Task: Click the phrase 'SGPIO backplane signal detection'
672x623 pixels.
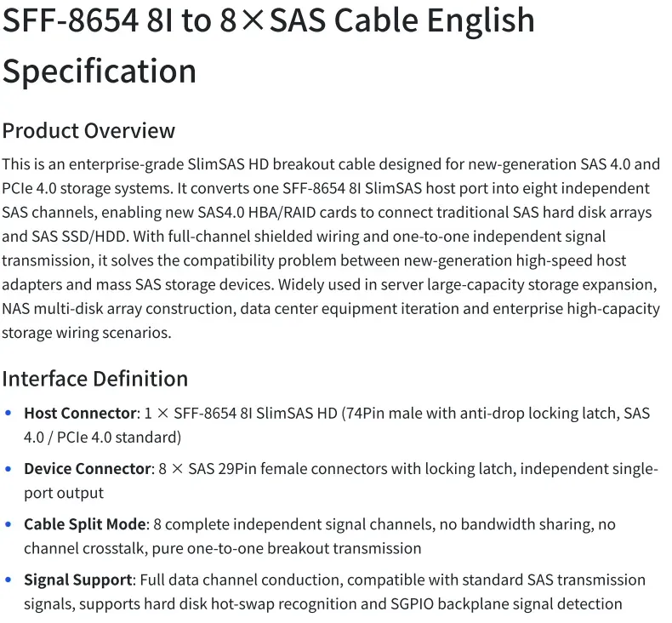Action: [x=507, y=603]
